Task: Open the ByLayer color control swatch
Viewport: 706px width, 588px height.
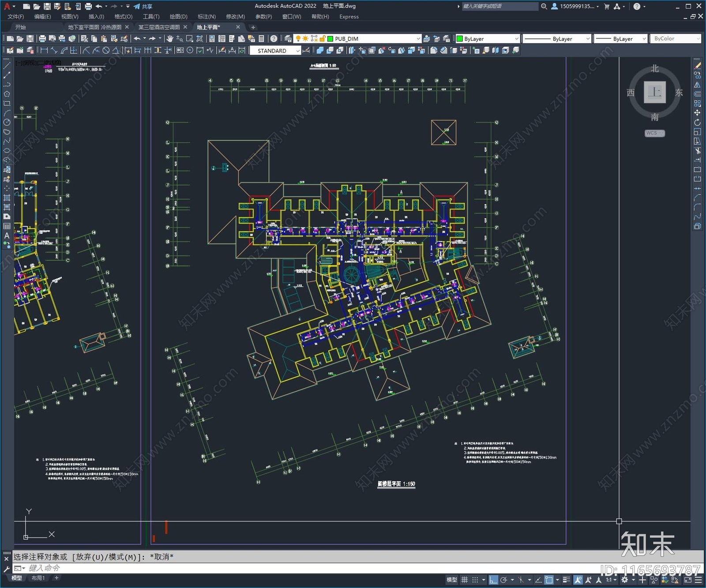Action: click(459, 39)
